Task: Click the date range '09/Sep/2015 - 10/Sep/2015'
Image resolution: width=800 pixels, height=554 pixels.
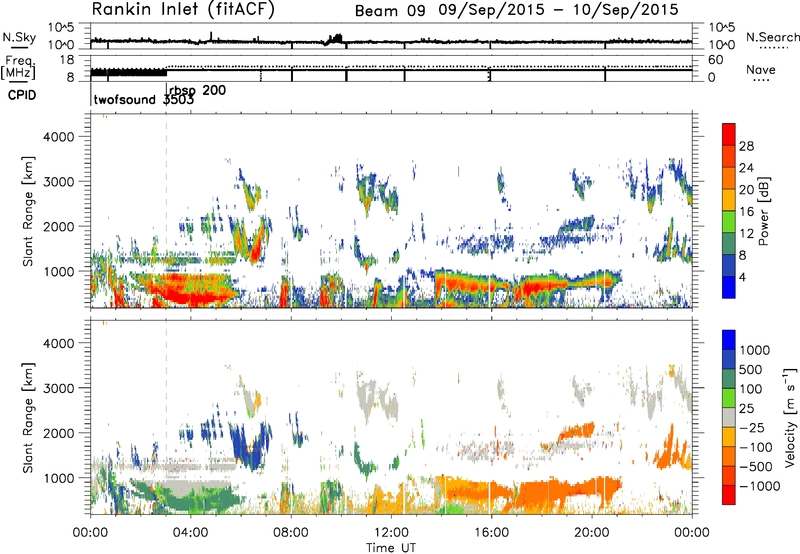Action: coord(559,10)
